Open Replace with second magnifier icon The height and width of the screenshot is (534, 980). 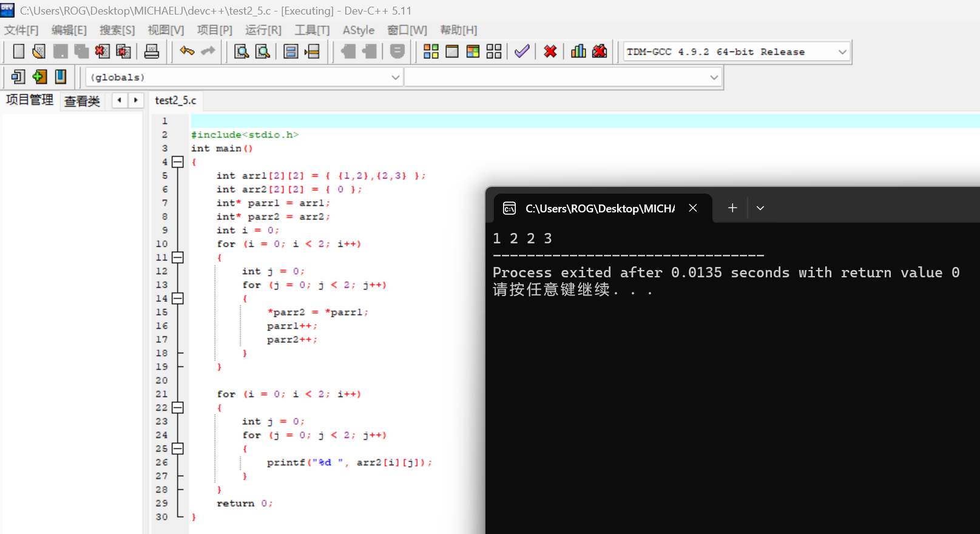pyautogui.click(x=263, y=52)
